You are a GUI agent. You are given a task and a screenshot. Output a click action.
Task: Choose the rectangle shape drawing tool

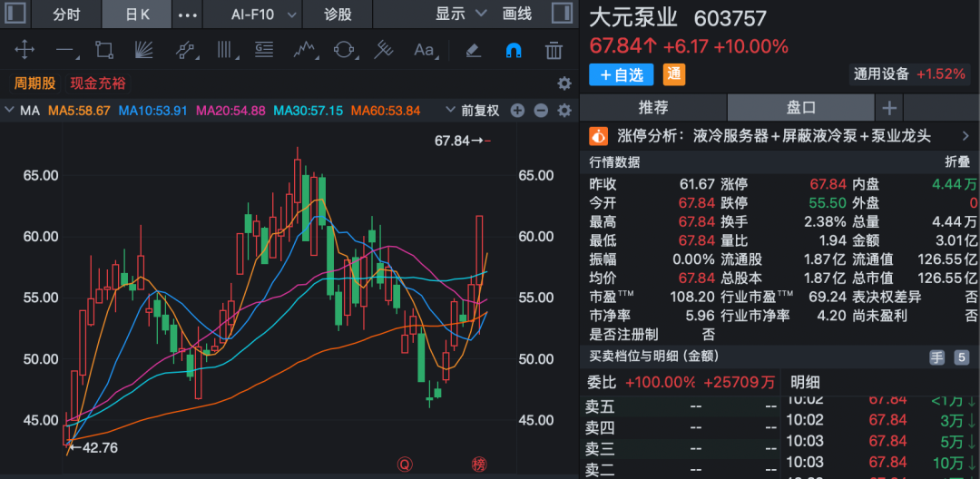click(103, 49)
